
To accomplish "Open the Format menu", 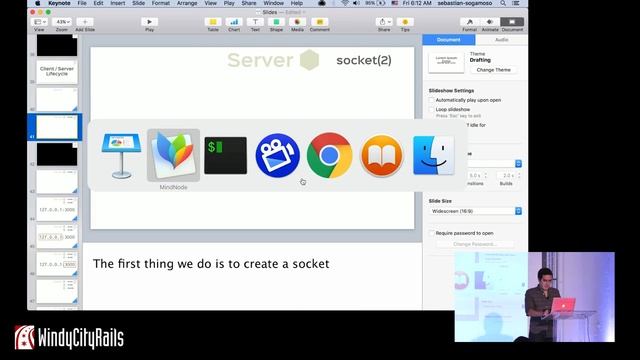I will pyautogui.click(x=161, y=3).
